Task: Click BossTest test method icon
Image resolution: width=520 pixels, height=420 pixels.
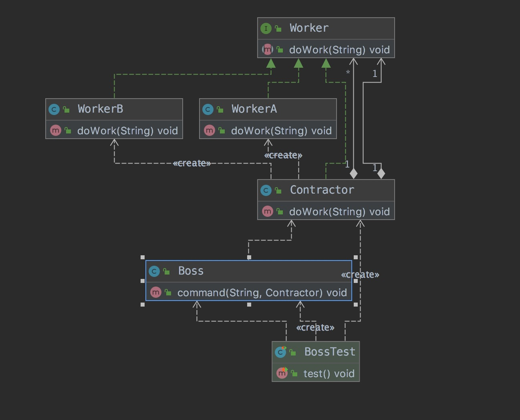Action: click(x=282, y=373)
